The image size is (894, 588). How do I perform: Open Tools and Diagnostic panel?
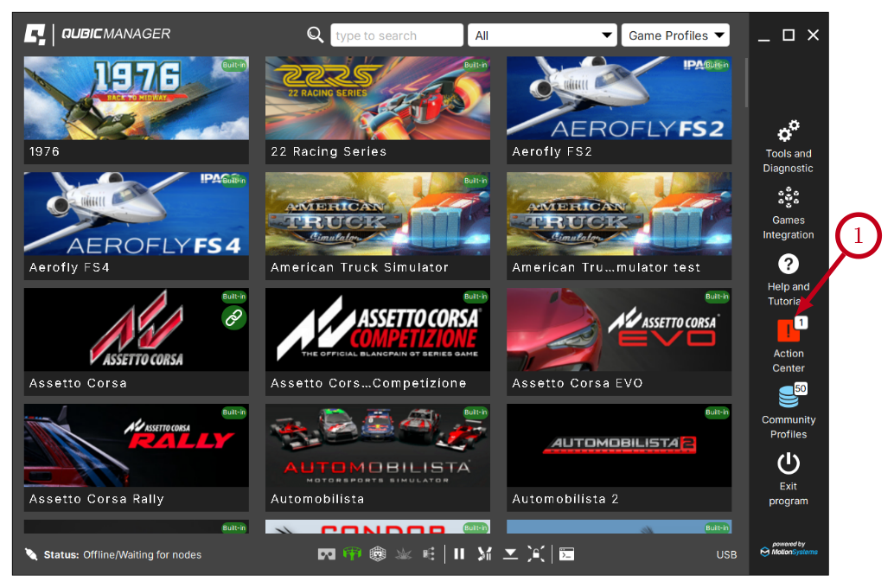pos(788,132)
